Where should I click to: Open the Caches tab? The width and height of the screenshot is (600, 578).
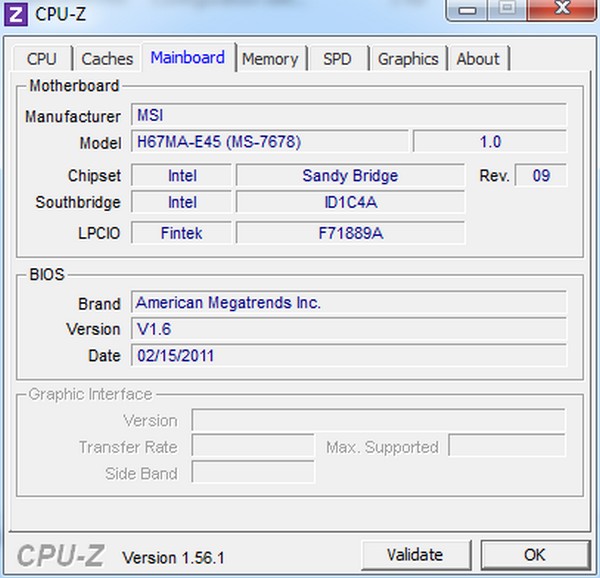point(107,59)
